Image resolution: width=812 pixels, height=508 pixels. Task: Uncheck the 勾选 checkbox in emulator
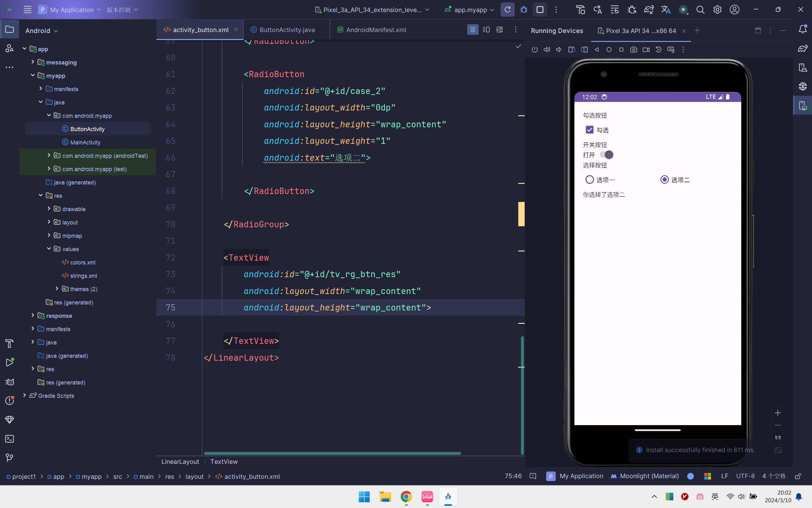point(590,130)
